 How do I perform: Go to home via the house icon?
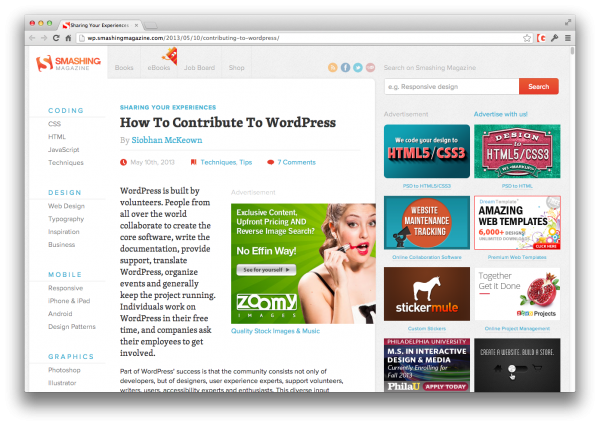[x=68, y=38]
